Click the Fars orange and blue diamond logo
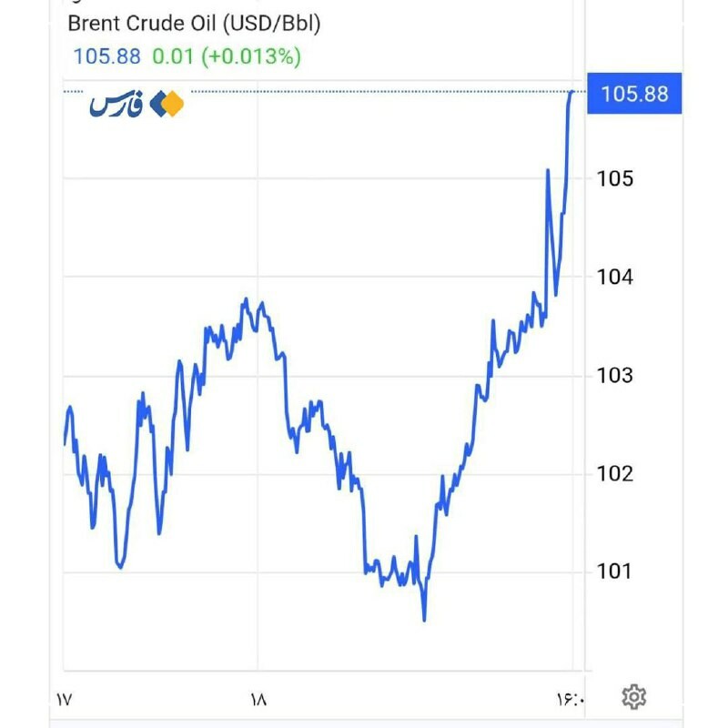Screen dimensions: 728x728 click(167, 104)
